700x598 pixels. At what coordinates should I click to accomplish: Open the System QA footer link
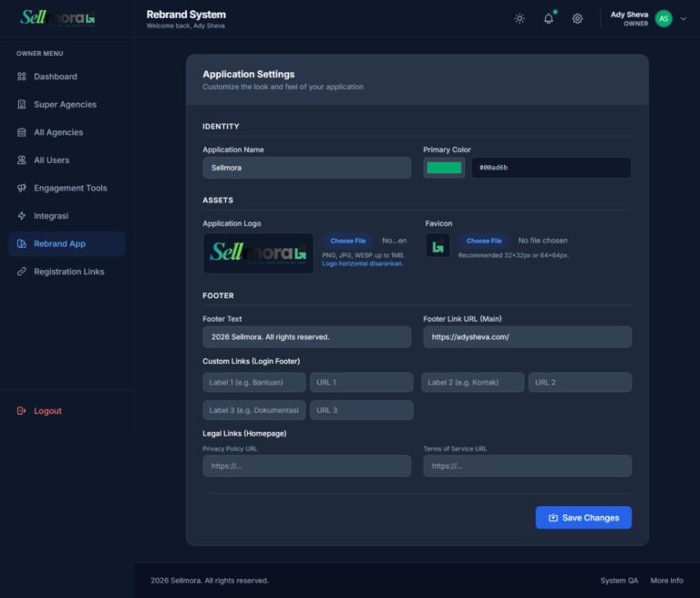(x=619, y=581)
